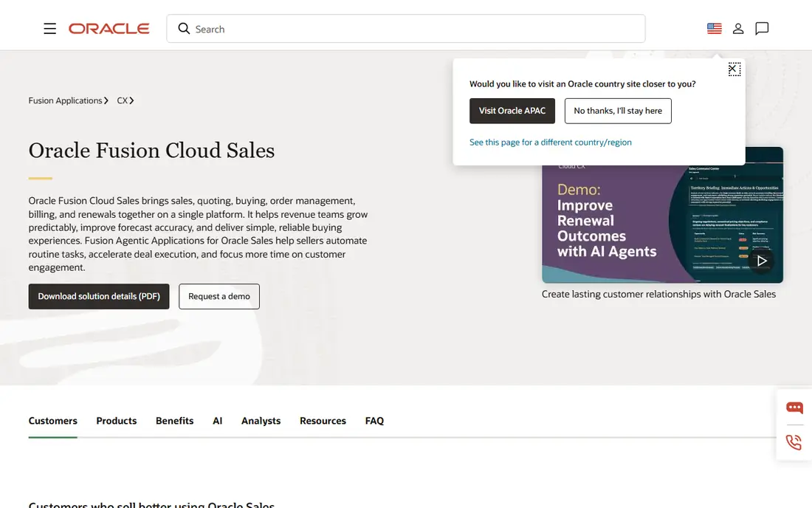This screenshot has width=812, height=508.
Task: Select the Resources tab
Action: (323, 420)
